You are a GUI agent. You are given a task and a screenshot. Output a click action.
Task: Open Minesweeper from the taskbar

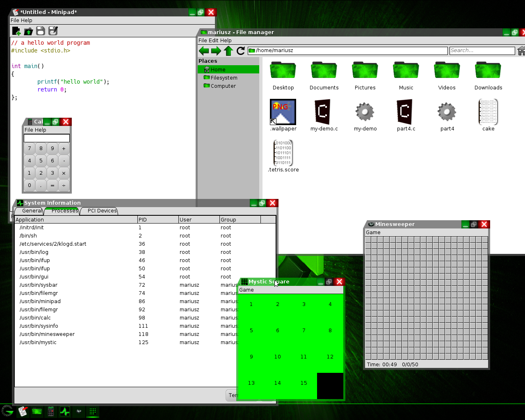(x=79, y=411)
